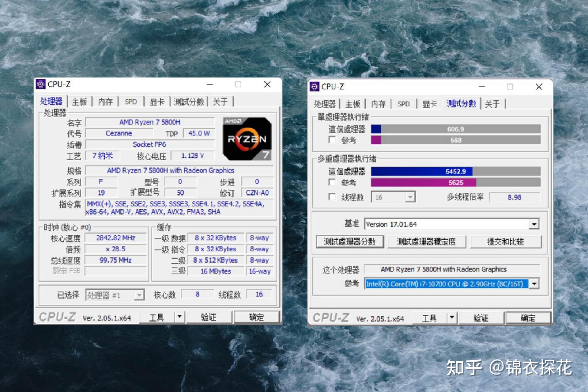
Task: Click TDP value 45.0 W
Action: click(199, 133)
